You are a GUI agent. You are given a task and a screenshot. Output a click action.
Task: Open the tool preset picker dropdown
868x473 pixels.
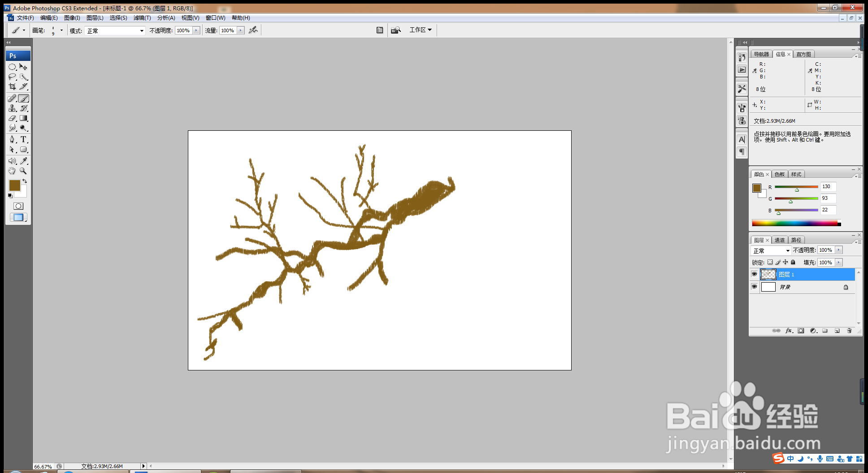pyautogui.click(x=24, y=30)
